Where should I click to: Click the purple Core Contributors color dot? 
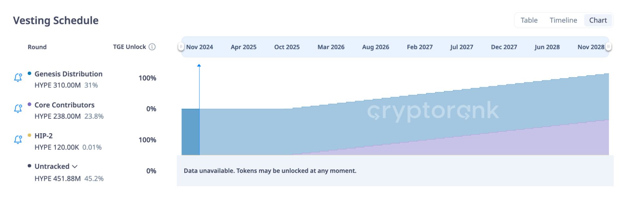tap(29, 104)
